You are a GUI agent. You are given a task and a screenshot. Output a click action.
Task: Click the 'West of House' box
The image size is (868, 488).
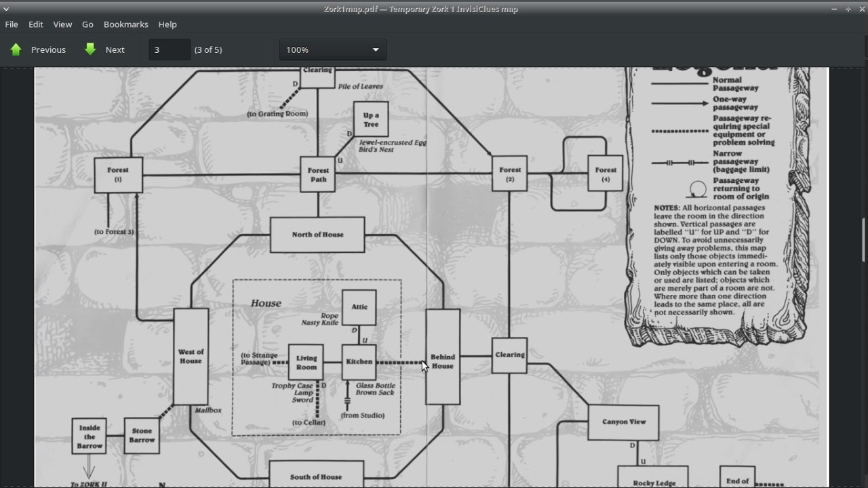[x=191, y=357]
